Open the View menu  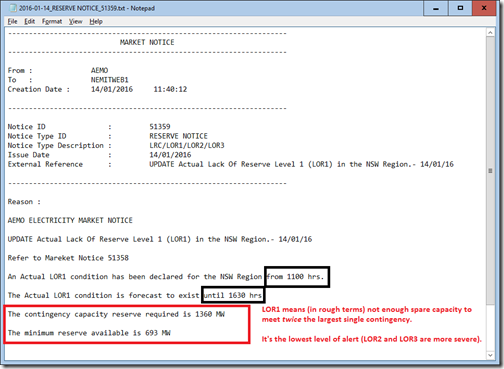tap(75, 21)
